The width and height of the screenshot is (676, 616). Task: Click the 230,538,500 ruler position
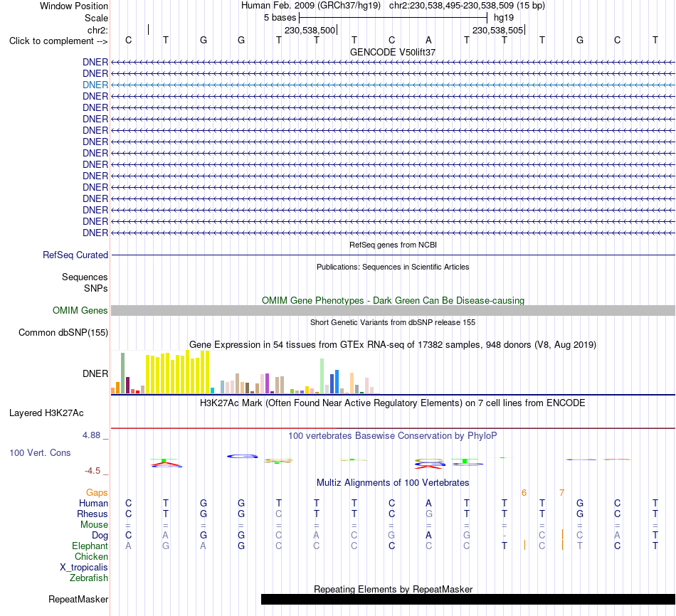click(x=310, y=30)
